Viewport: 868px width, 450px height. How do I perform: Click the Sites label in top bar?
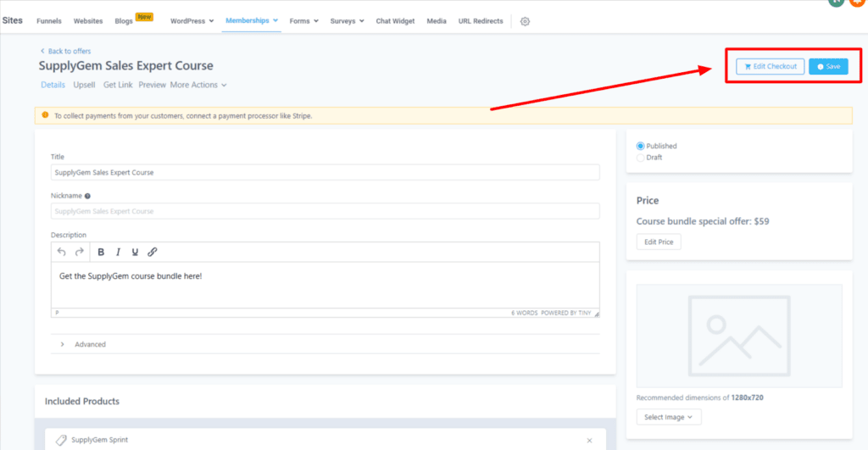12,20
